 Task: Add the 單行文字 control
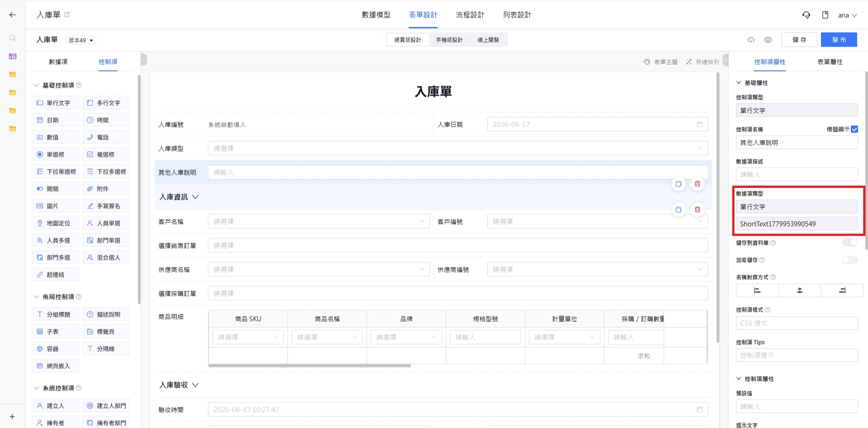point(56,103)
